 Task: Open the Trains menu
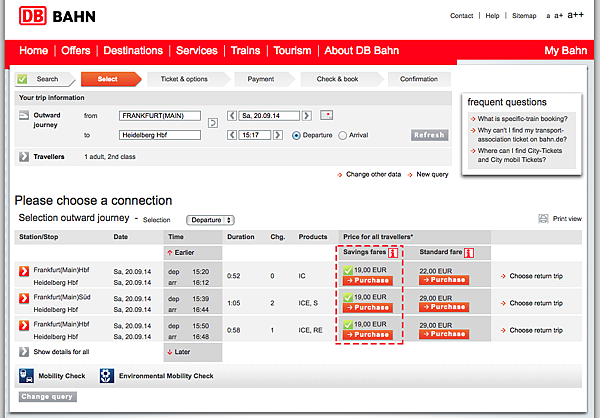click(x=245, y=51)
